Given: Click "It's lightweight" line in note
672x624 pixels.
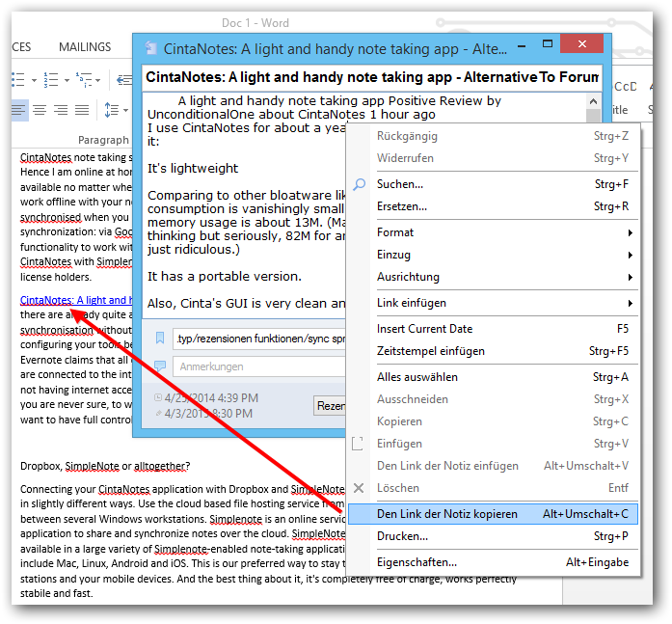Looking at the screenshot, I should [193, 169].
